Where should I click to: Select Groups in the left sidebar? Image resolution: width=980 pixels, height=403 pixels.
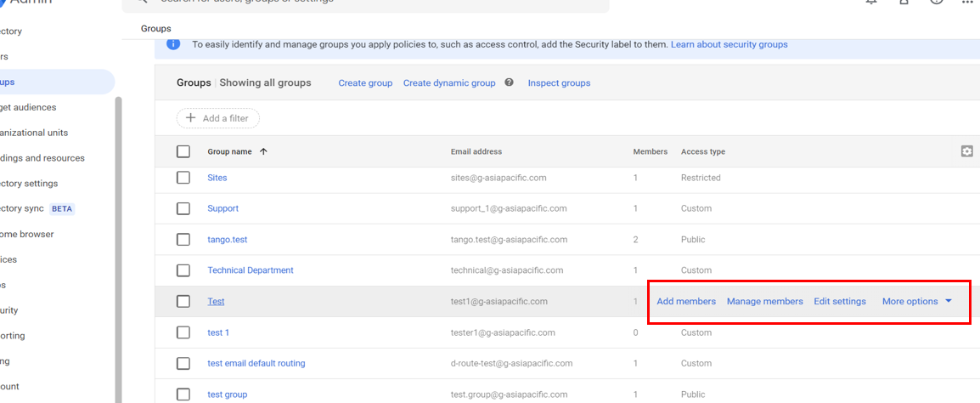coord(56,82)
